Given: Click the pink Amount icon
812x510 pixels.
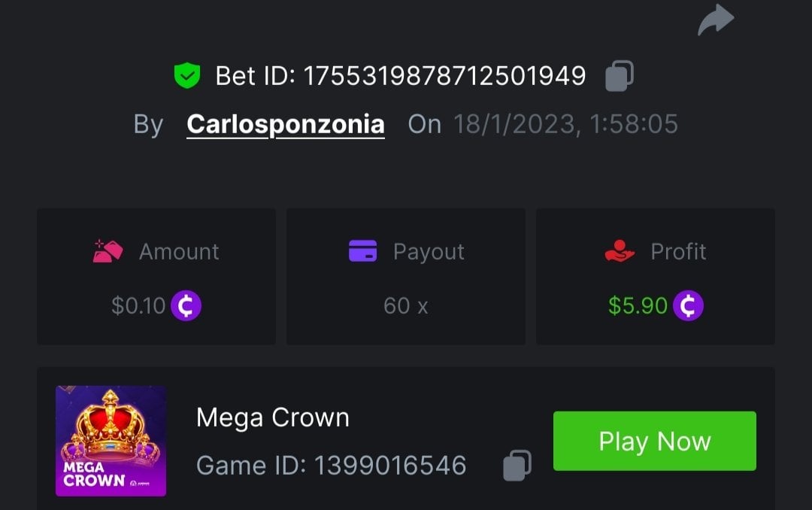Looking at the screenshot, I should (x=108, y=251).
